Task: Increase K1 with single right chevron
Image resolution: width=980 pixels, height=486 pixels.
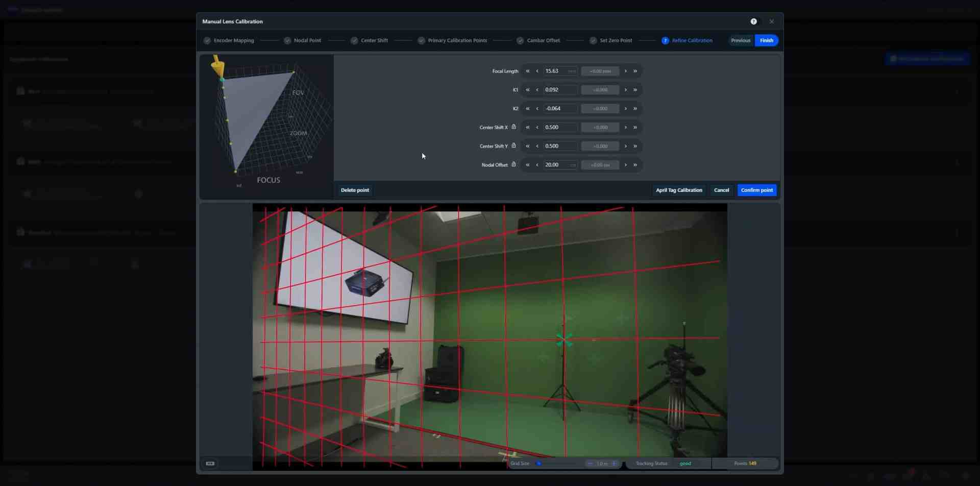Action: point(625,89)
